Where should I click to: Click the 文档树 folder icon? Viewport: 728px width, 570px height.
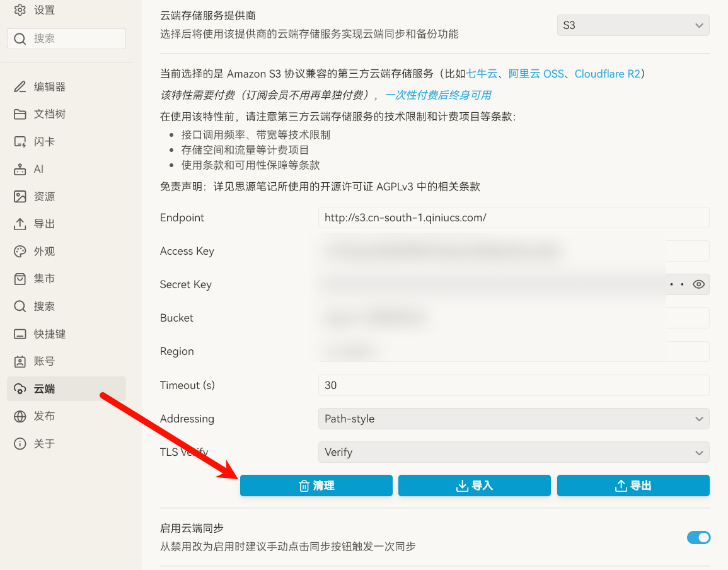coord(20,114)
